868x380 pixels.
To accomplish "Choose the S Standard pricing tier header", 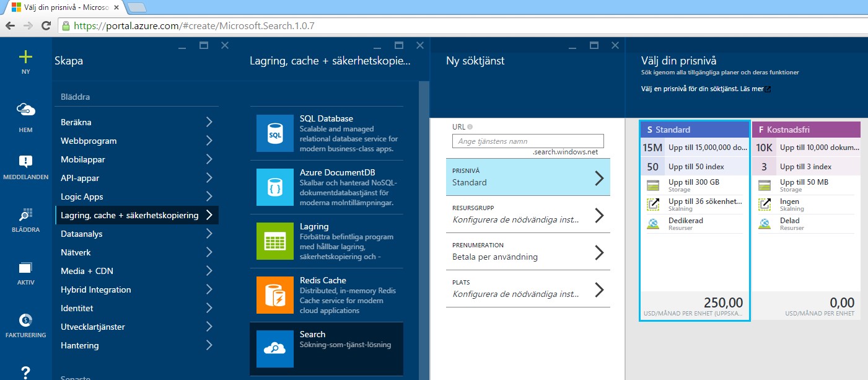I will point(695,130).
